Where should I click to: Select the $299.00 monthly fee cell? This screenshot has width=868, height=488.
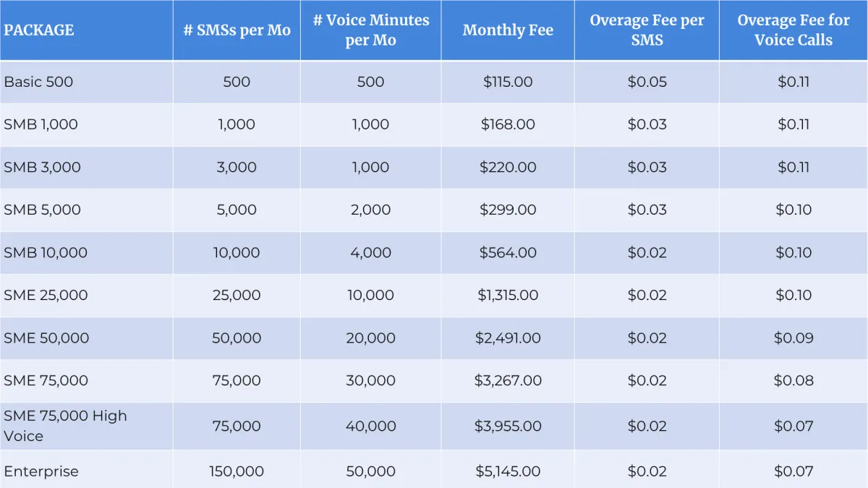point(508,210)
